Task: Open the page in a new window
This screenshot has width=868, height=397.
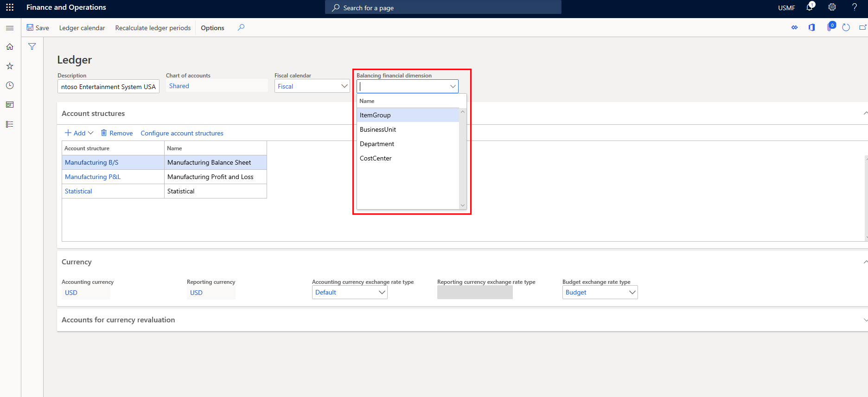Action: coord(863,27)
